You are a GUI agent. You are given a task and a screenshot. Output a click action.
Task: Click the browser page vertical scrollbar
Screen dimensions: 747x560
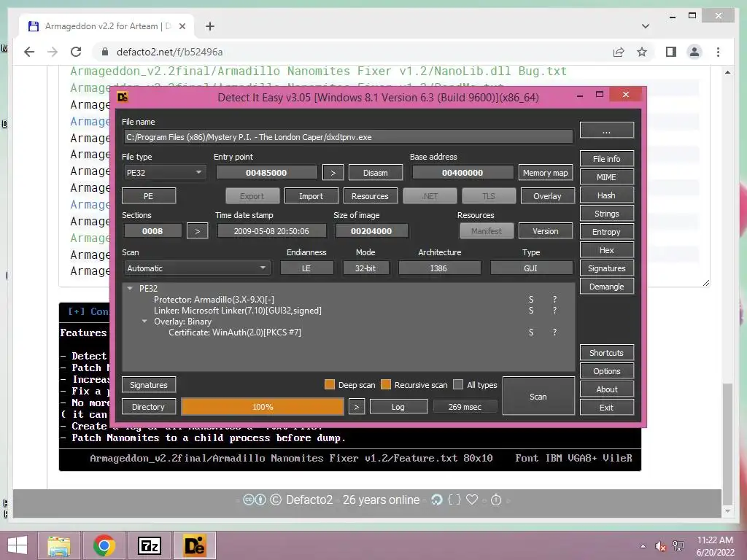pos(727,443)
